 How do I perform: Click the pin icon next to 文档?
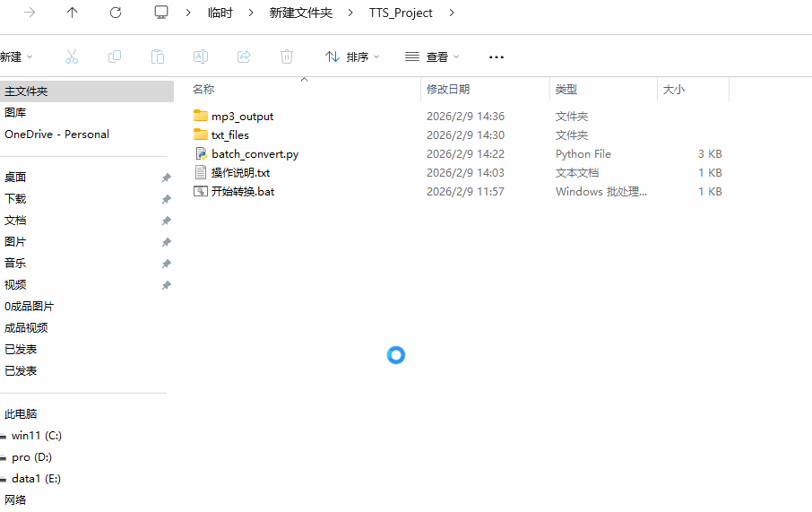pyautogui.click(x=166, y=221)
